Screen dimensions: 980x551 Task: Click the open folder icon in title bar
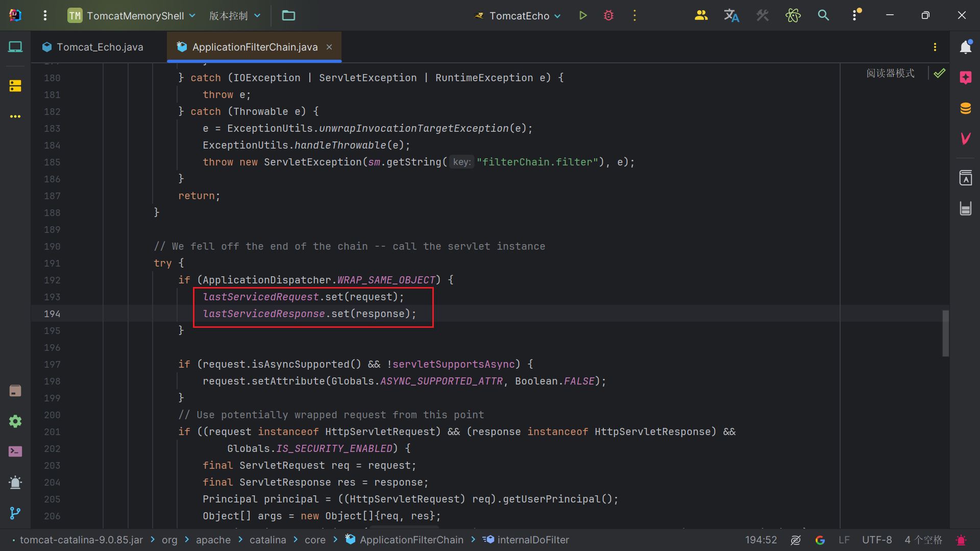click(288, 15)
